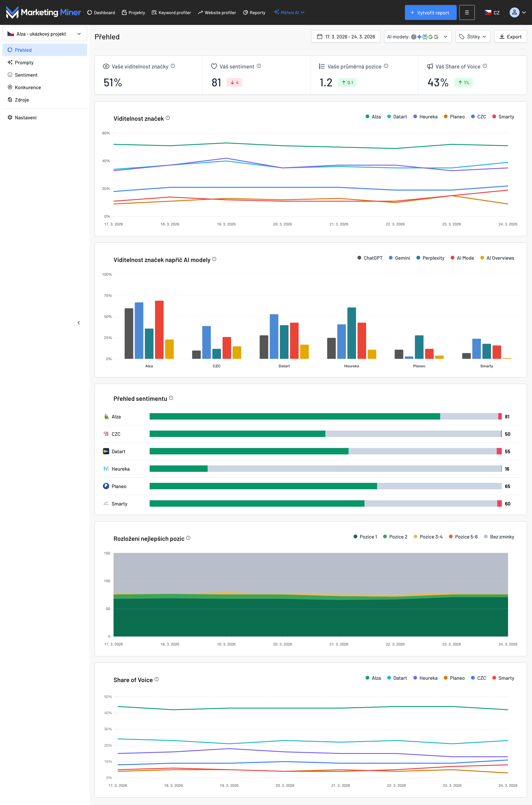
Task: Click info icon next to Viditelnost značek
Action: point(168,118)
